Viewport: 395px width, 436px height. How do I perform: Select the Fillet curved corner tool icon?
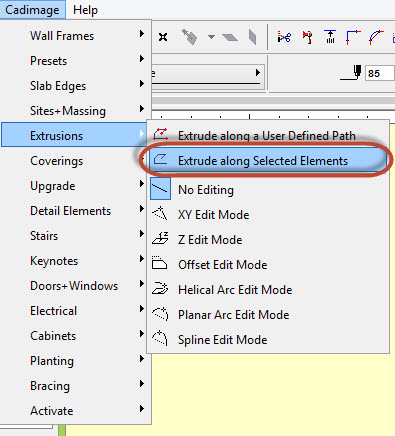tap(376, 37)
